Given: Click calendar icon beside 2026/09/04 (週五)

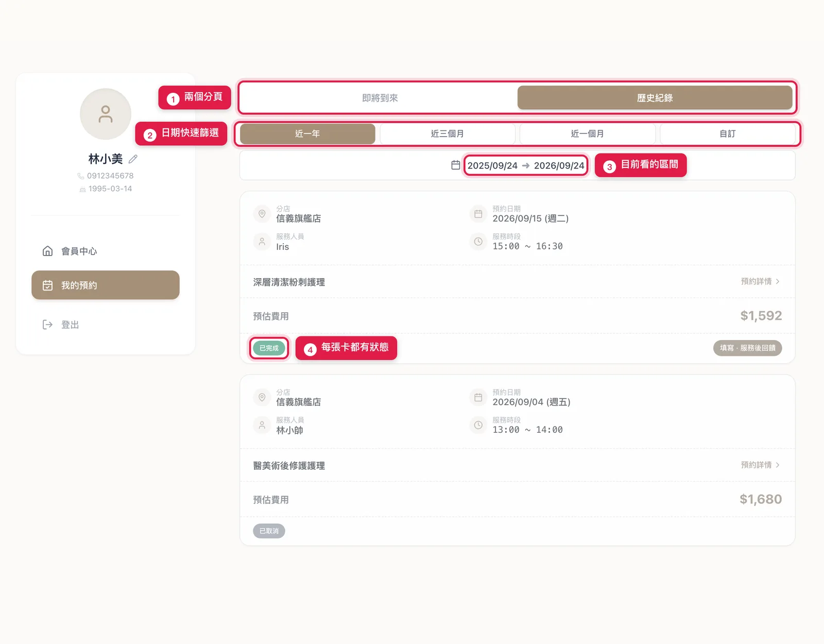Looking at the screenshot, I should click(x=478, y=397).
